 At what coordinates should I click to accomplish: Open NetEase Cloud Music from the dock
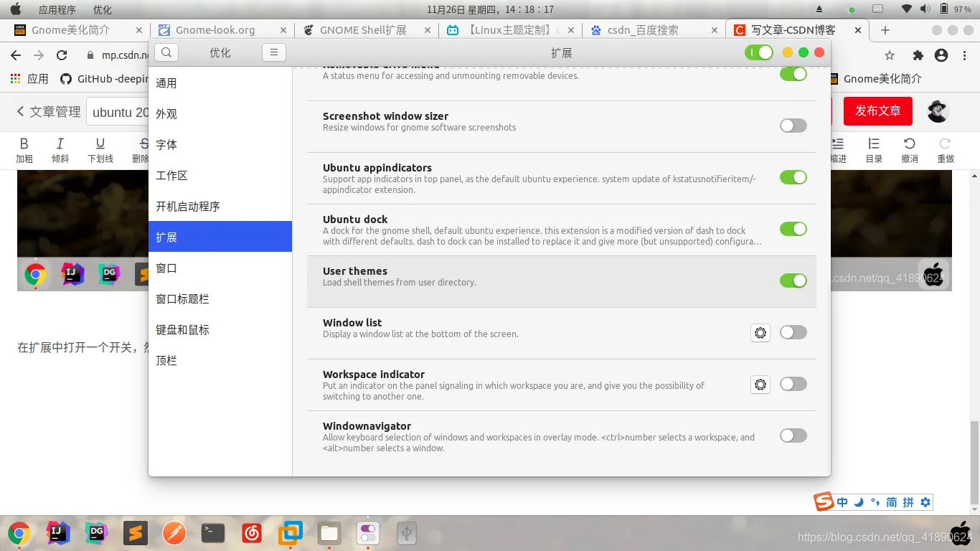252,532
